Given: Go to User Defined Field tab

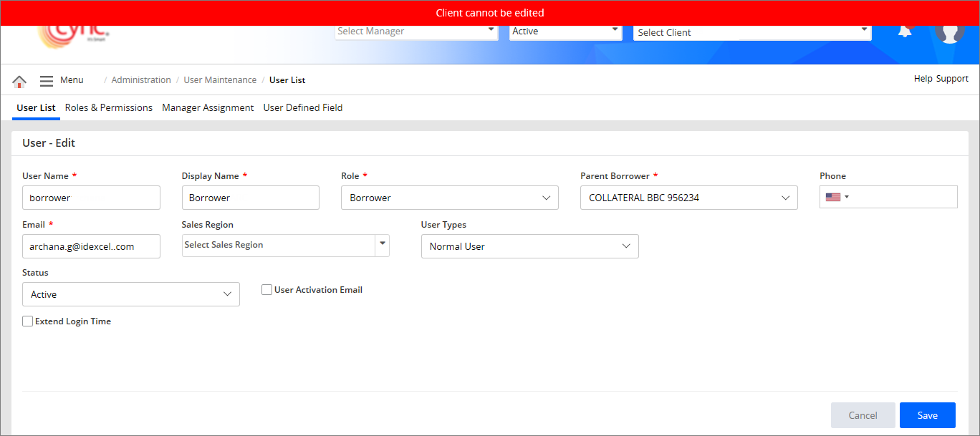Looking at the screenshot, I should (x=302, y=108).
